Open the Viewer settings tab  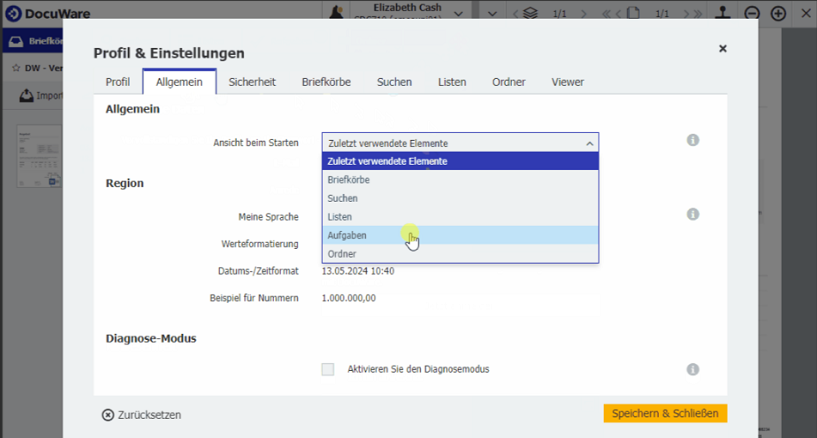tap(567, 82)
